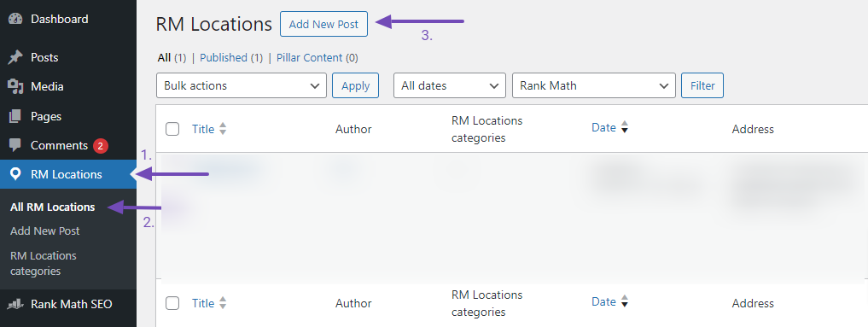Viewport: 868px width, 327px height.
Task: Open the All dates dropdown
Action: click(450, 85)
